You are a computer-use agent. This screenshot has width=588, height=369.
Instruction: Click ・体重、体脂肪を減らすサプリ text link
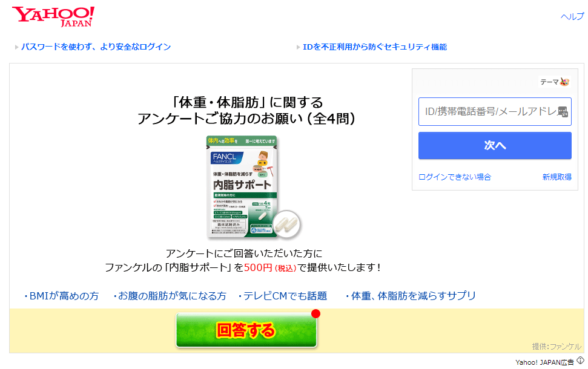point(410,296)
